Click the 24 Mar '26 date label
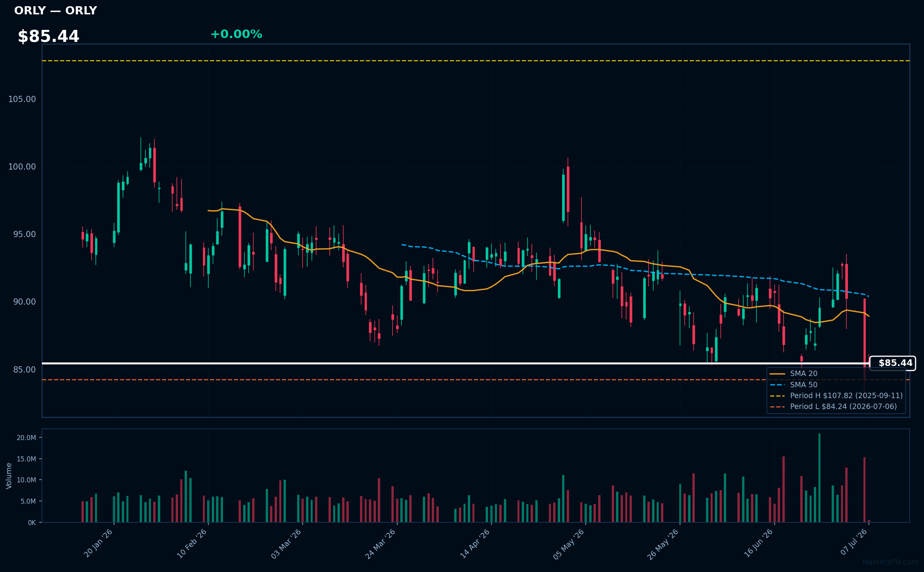This screenshot has height=572, width=924. 381,543
